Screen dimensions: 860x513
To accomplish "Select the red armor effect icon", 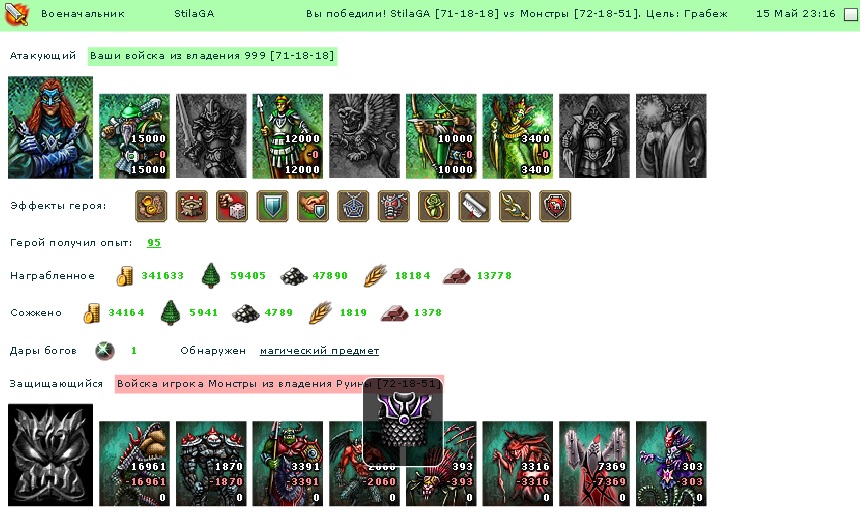I will tap(394, 206).
